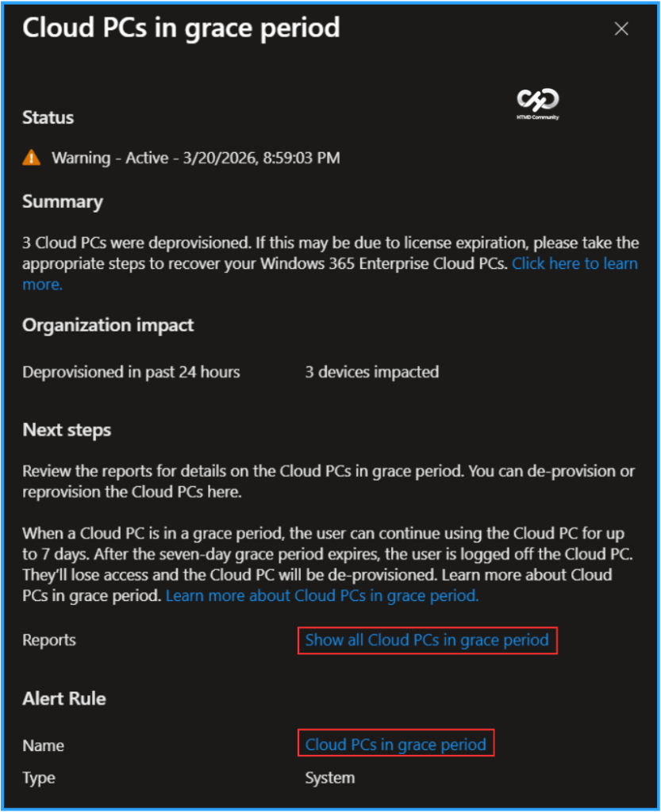661x812 pixels.
Task: Open 'Learn more about Cloud PCs in grace period'
Action: click(x=321, y=596)
